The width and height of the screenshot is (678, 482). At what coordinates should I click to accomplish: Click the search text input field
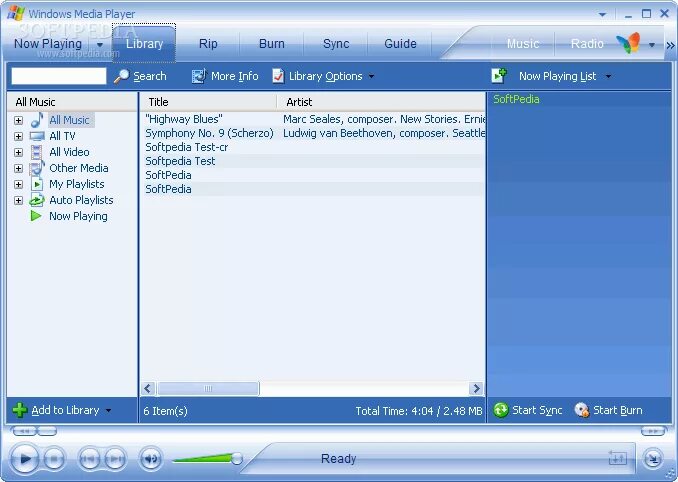58,76
